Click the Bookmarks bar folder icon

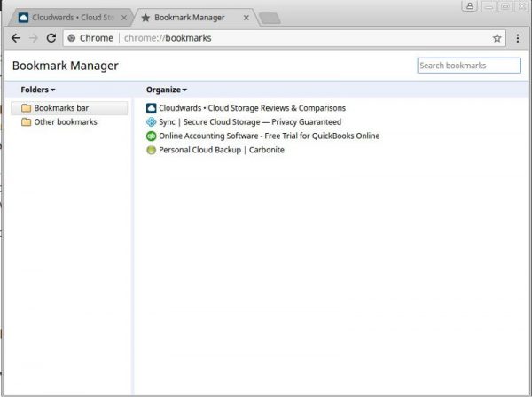[x=26, y=108]
